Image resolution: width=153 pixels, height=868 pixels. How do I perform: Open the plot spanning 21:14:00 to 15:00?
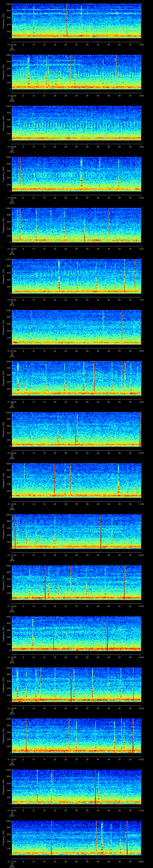pos(76,685)
